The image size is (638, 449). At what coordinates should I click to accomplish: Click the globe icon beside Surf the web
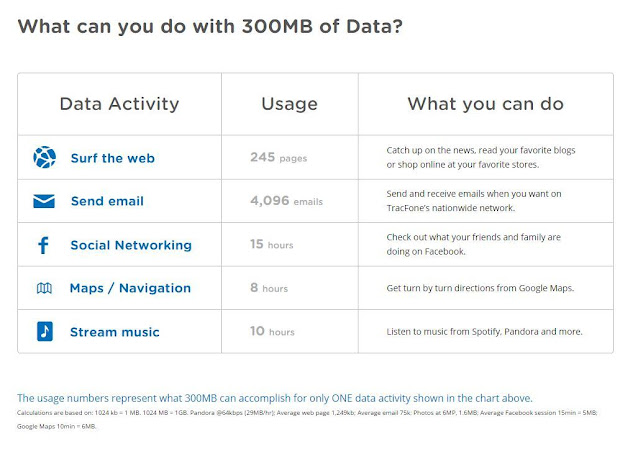click(44, 158)
